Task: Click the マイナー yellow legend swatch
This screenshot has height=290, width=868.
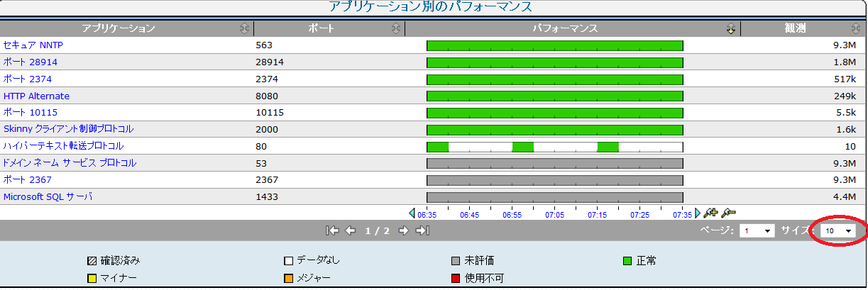Action: (92, 278)
